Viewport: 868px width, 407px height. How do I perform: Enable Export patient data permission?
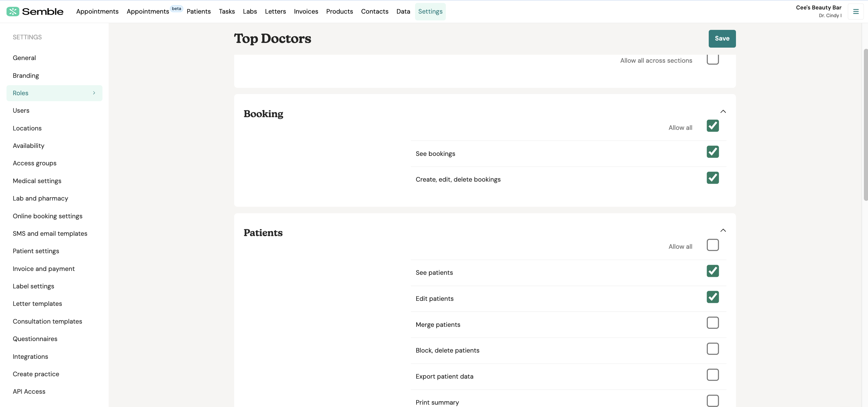(713, 375)
